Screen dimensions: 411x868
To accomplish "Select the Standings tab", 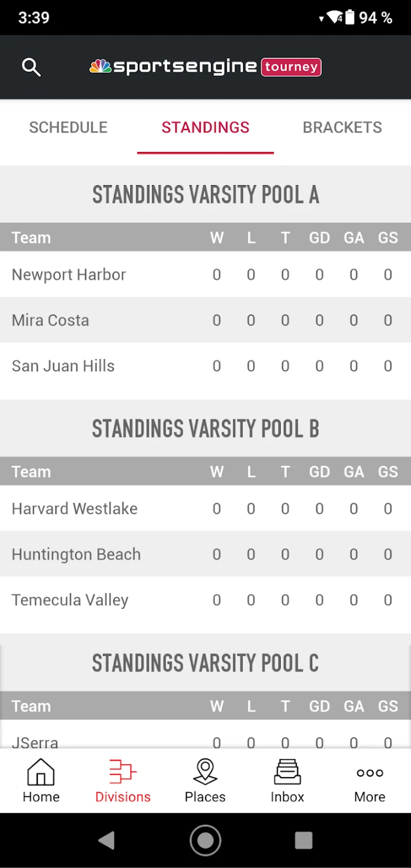I will [x=205, y=127].
